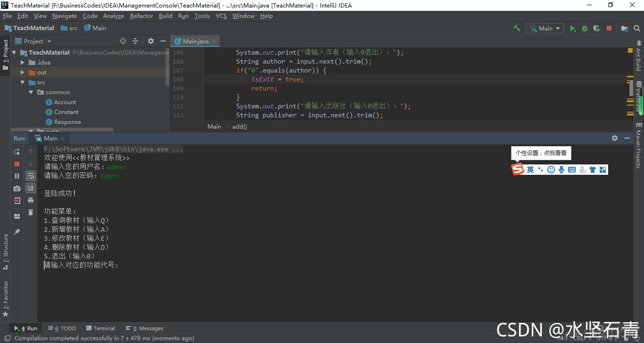This screenshot has height=343, width=644.
Task: Open Sogou emoji smiley icon
Action: click(551, 170)
